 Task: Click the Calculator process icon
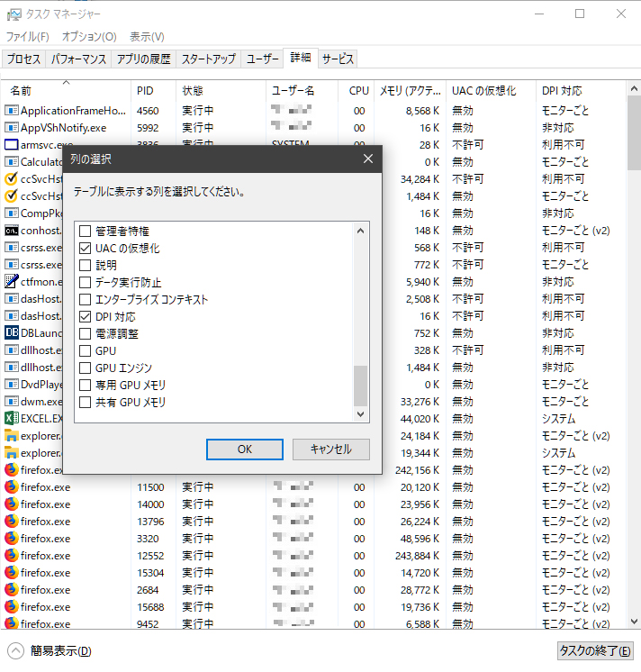pos(12,162)
